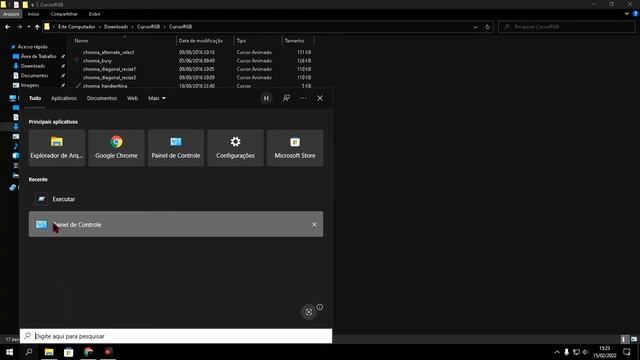This screenshot has height=360, width=640.
Task: Open Painel de Controle top app tile
Action: [x=176, y=148]
